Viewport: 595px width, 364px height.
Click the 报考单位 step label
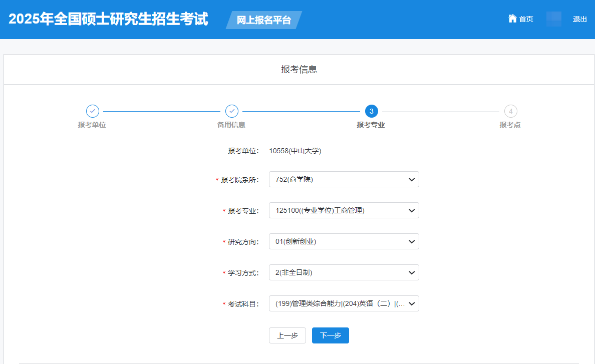click(x=92, y=125)
